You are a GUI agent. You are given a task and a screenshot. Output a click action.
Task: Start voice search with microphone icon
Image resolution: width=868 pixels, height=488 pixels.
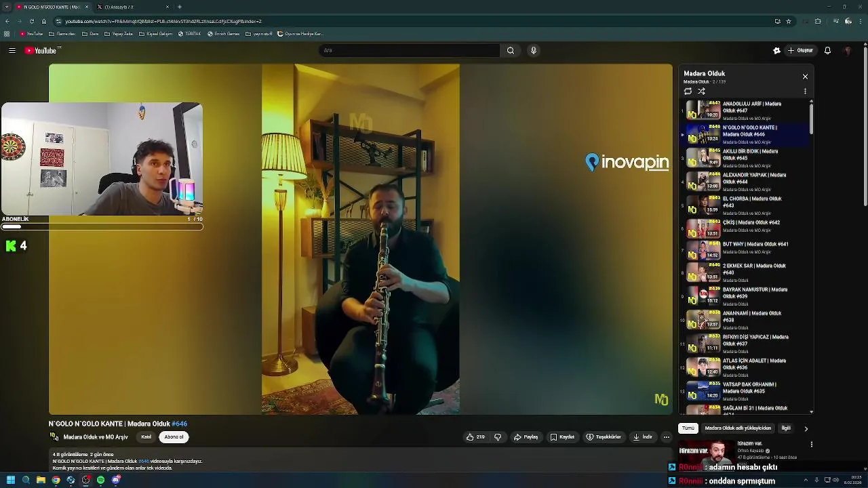coord(534,50)
